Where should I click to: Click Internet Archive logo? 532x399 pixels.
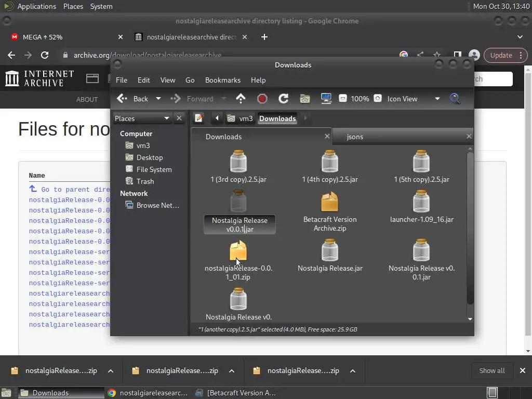pos(39,78)
